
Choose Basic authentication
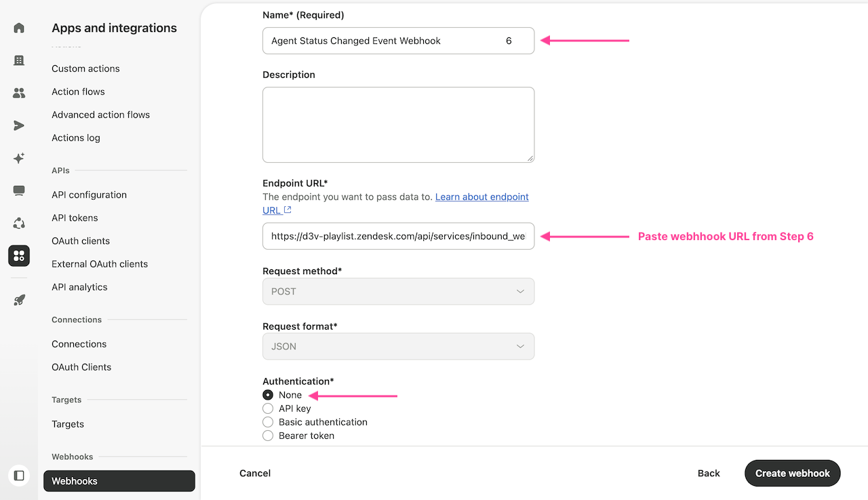coord(268,422)
